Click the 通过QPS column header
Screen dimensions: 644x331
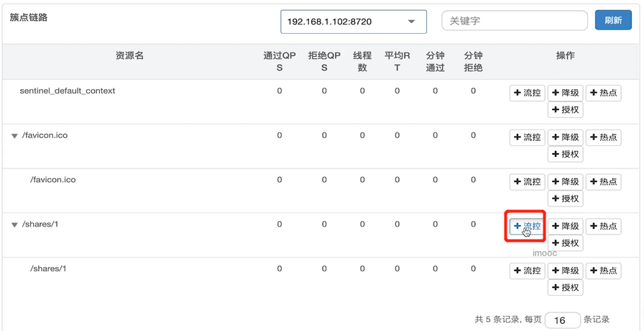click(280, 61)
